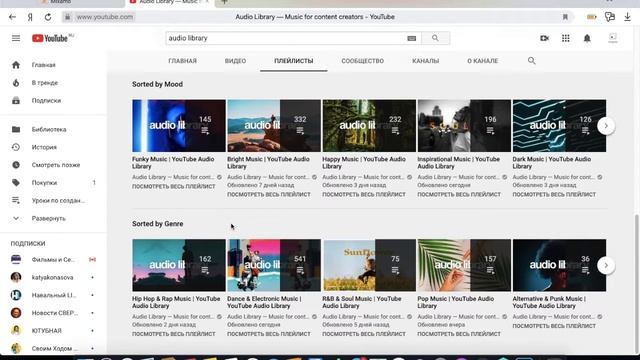The height and width of the screenshot is (360, 640).
Task: View full Happy Music playlist link
Action: (x=364, y=195)
